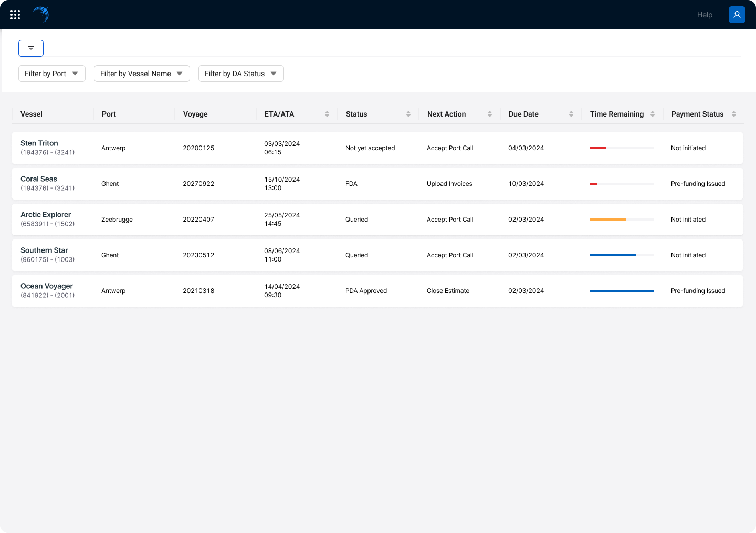
Task: Click ETA 03/03/2024 06:15
Action: point(282,148)
